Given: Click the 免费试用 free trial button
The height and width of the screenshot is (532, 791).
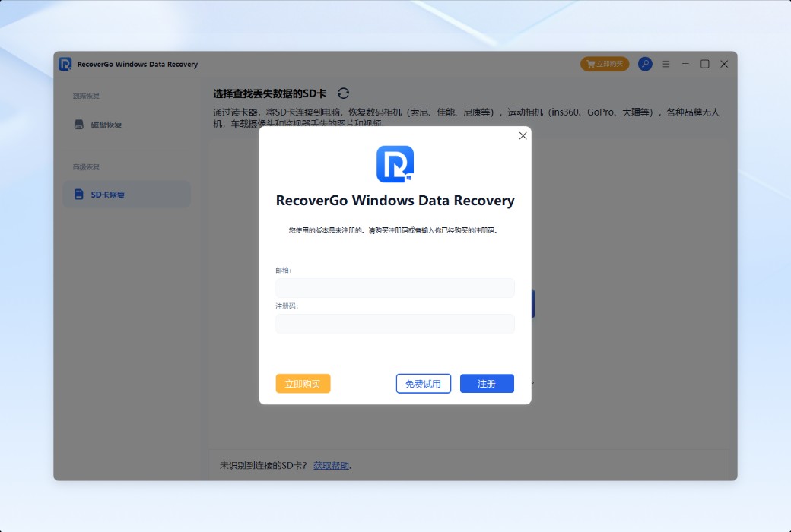Looking at the screenshot, I should coord(423,383).
